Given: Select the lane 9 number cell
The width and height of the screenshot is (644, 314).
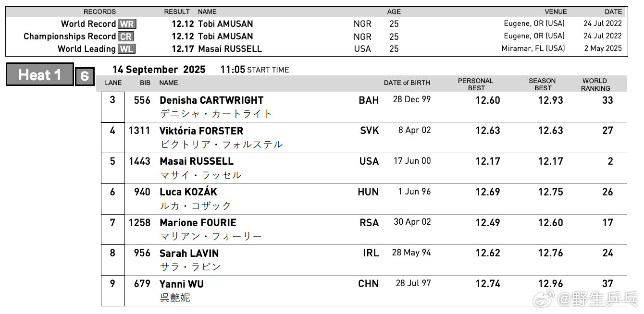Looking at the screenshot, I should (x=113, y=290).
